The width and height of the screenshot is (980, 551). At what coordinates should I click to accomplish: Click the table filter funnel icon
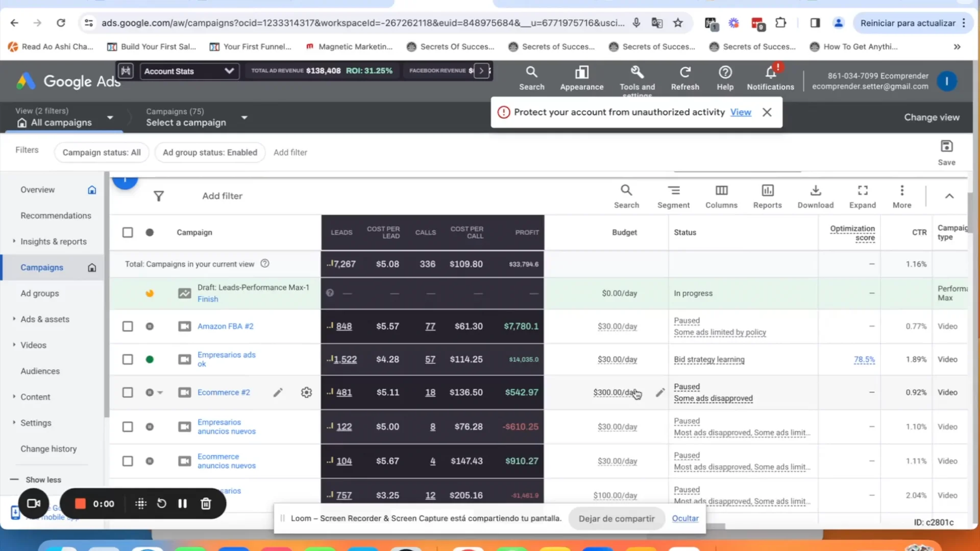[x=159, y=196]
